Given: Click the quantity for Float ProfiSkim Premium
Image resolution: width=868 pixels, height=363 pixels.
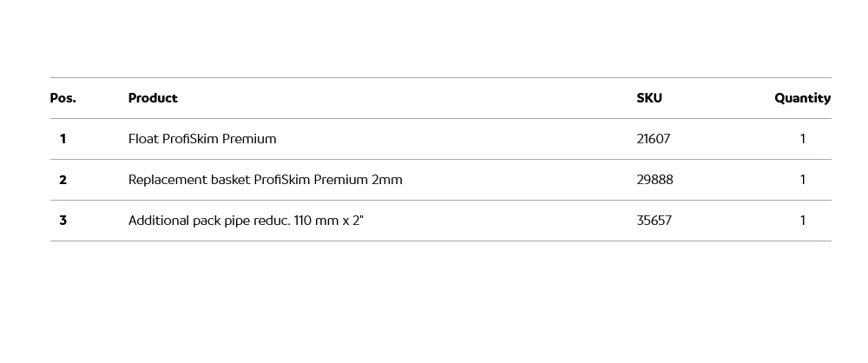Looking at the screenshot, I should 803,139.
